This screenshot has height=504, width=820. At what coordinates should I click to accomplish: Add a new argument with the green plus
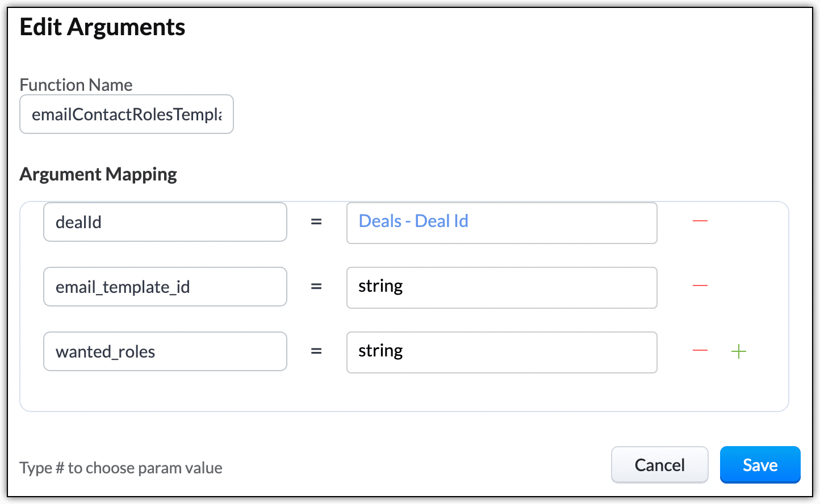pyautogui.click(x=738, y=351)
